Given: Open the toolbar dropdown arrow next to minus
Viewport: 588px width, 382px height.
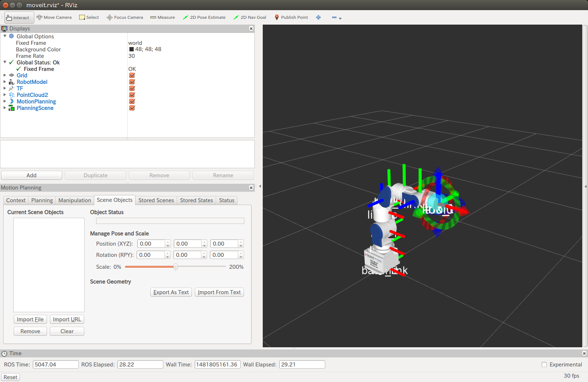Looking at the screenshot, I should coord(340,18).
